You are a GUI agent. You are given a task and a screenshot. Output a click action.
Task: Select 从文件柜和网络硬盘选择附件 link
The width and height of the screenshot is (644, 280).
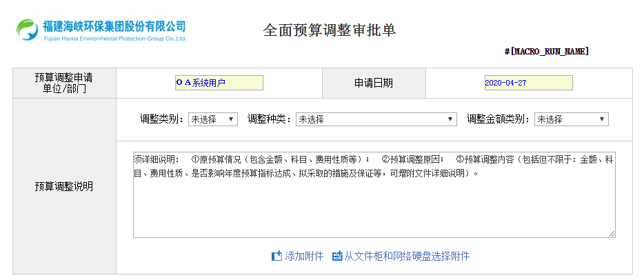point(407,256)
